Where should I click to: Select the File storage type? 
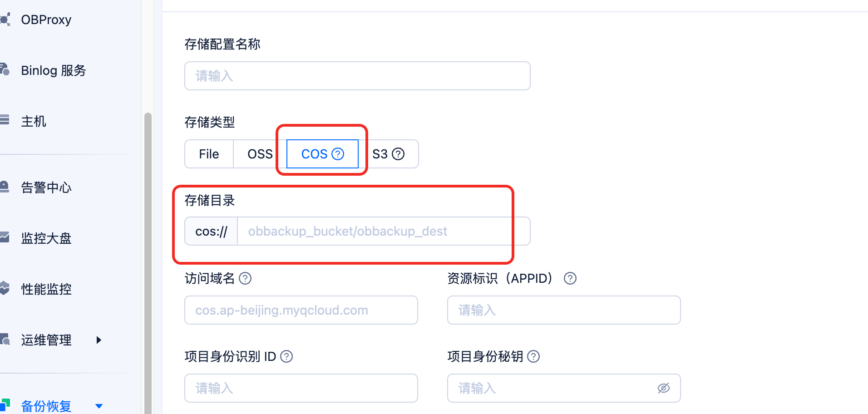[x=209, y=154]
